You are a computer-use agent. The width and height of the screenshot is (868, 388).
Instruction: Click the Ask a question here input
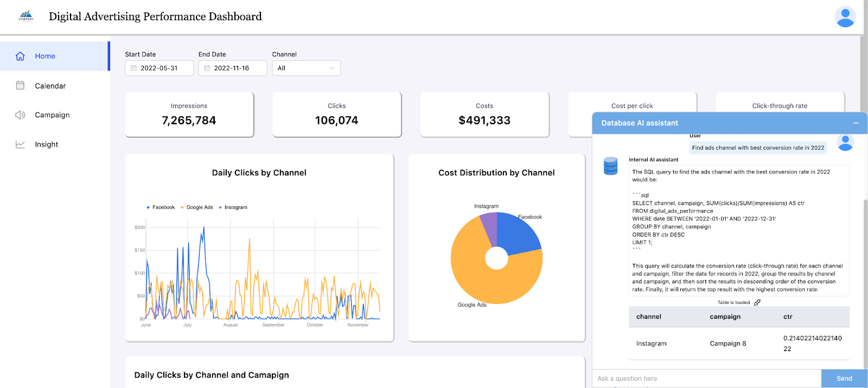point(706,378)
